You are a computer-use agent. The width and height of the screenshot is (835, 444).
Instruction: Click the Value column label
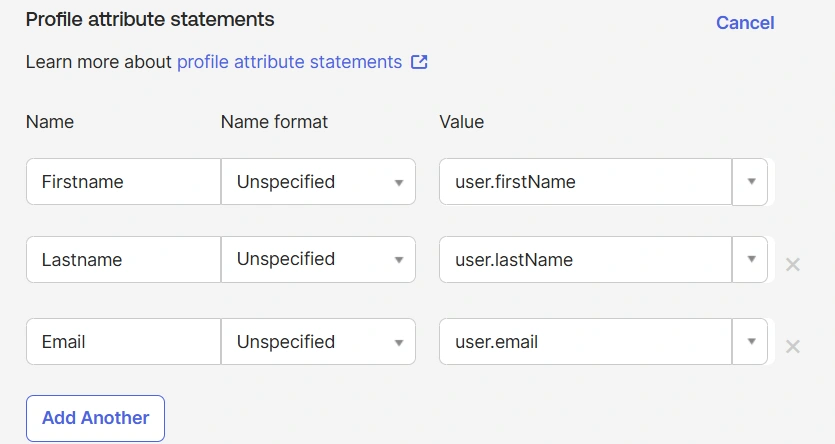point(461,122)
